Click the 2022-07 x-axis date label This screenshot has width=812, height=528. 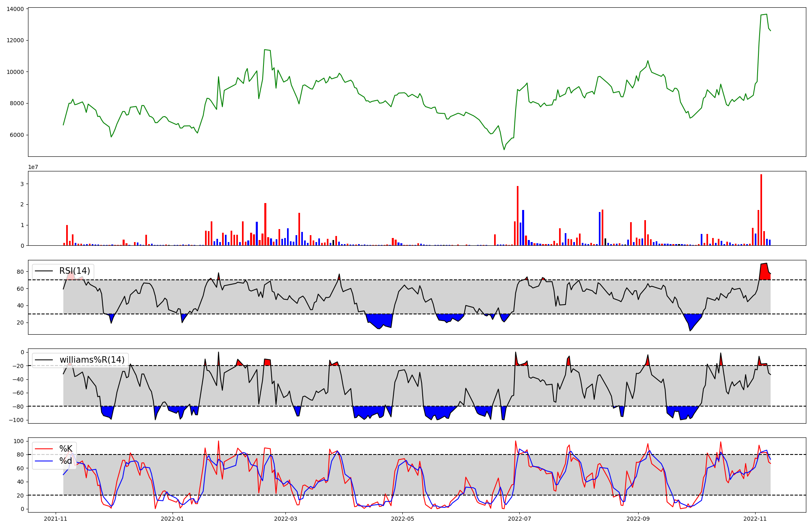point(519,519)
